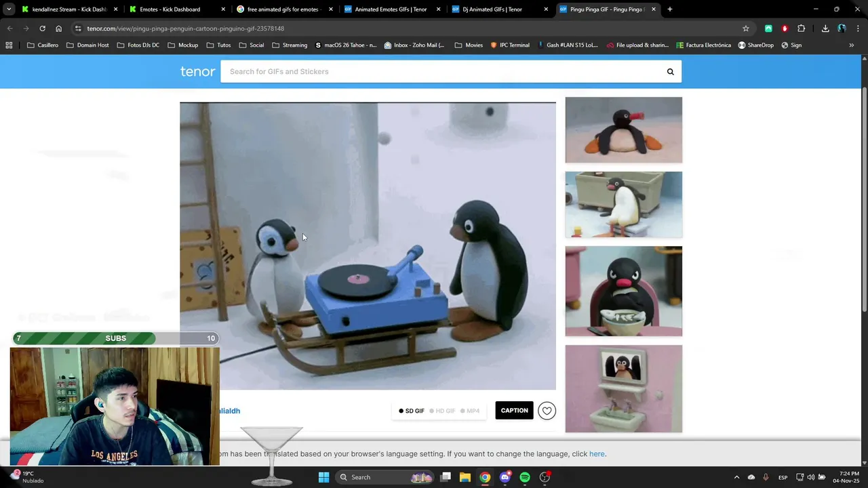Click the tenor logo

[x=197, y=71]
